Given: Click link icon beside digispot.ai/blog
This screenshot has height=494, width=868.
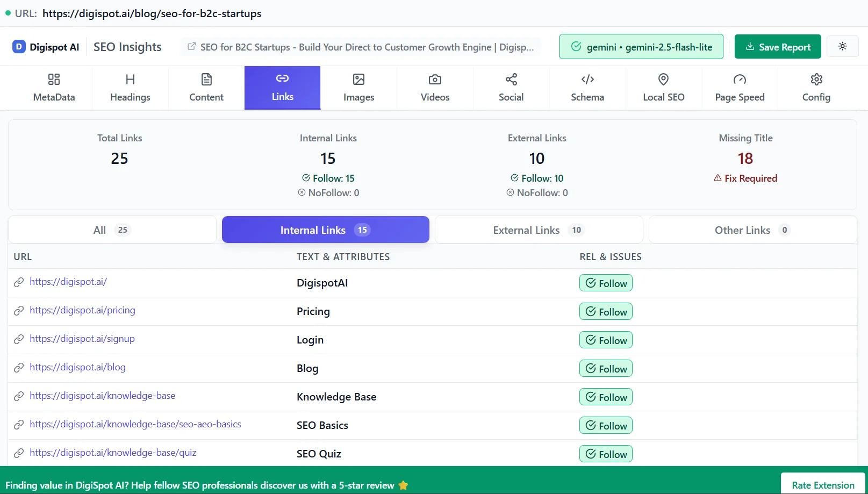Looking at the screenshot, I should [x=19, y=368].
